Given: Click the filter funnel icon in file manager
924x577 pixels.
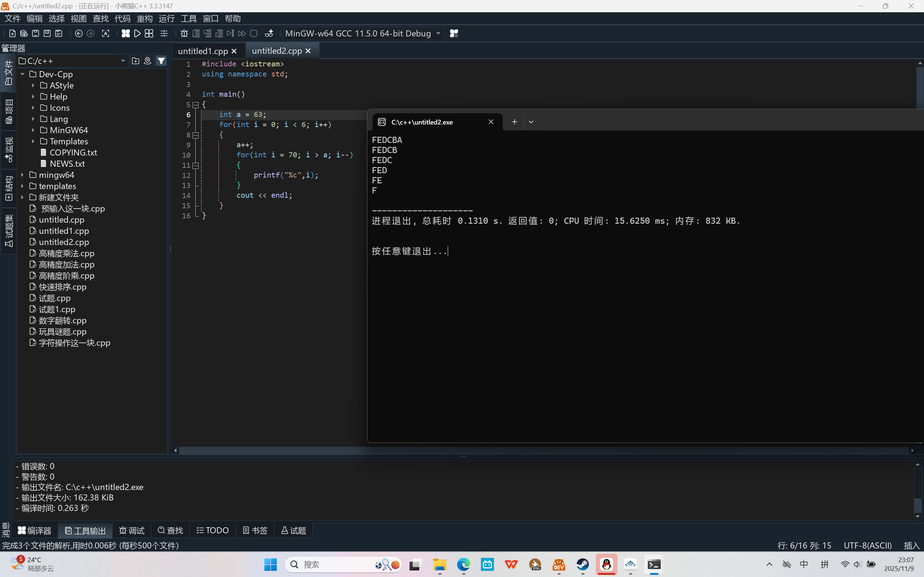Looking at the screenshot, I should coord(161,61).
